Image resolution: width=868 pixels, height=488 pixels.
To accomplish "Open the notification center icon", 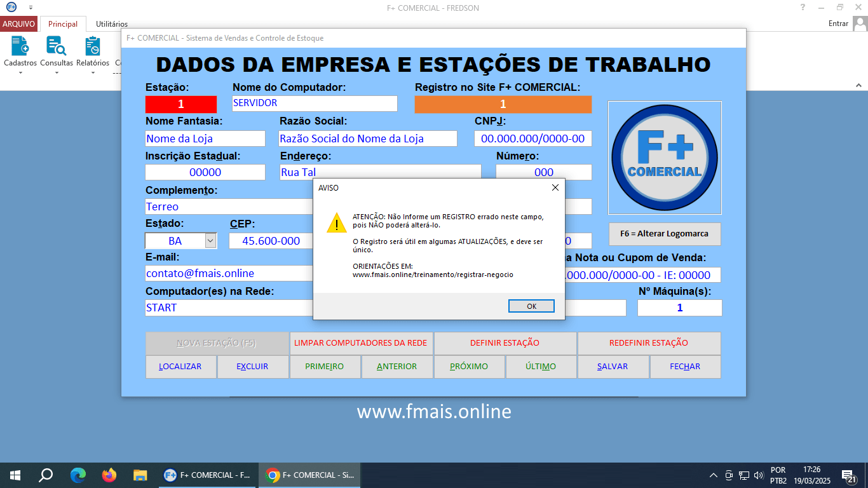I will (848, 476).
